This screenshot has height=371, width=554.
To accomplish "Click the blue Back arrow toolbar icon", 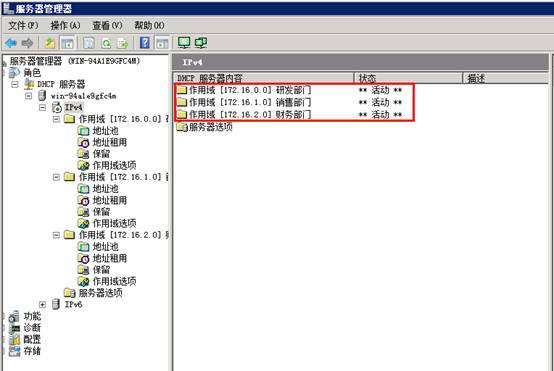I will (11, 43).
